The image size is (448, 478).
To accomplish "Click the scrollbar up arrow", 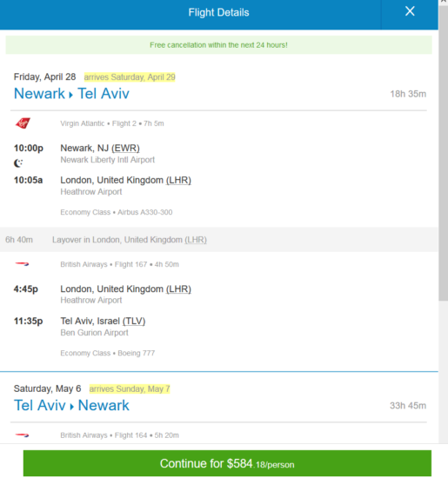I will tap(443, 2).
